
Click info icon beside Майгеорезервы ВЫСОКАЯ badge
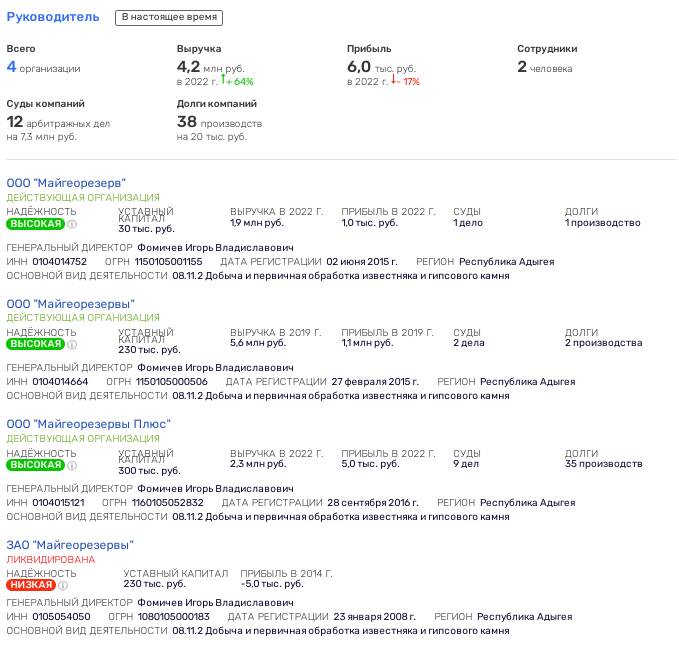[72, 345]
